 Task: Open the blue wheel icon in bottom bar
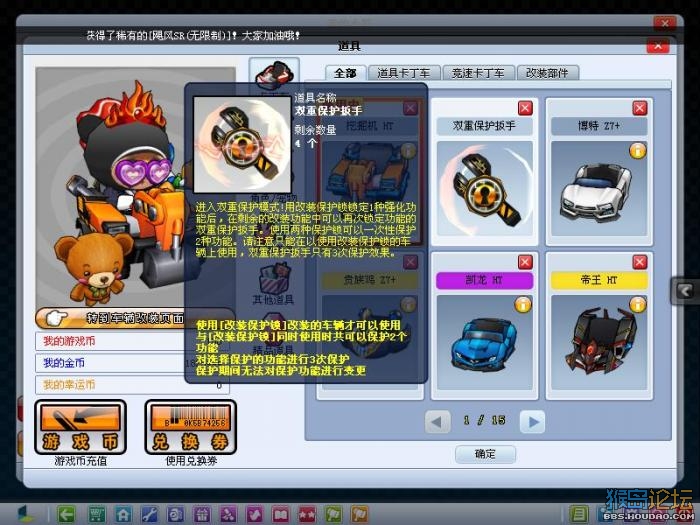[x=175, y=515]
